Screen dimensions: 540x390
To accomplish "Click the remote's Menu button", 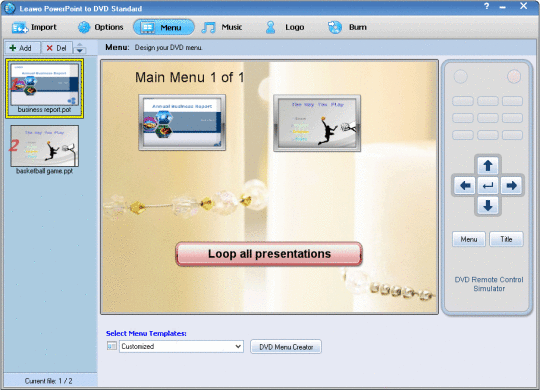I will point(469,239).
